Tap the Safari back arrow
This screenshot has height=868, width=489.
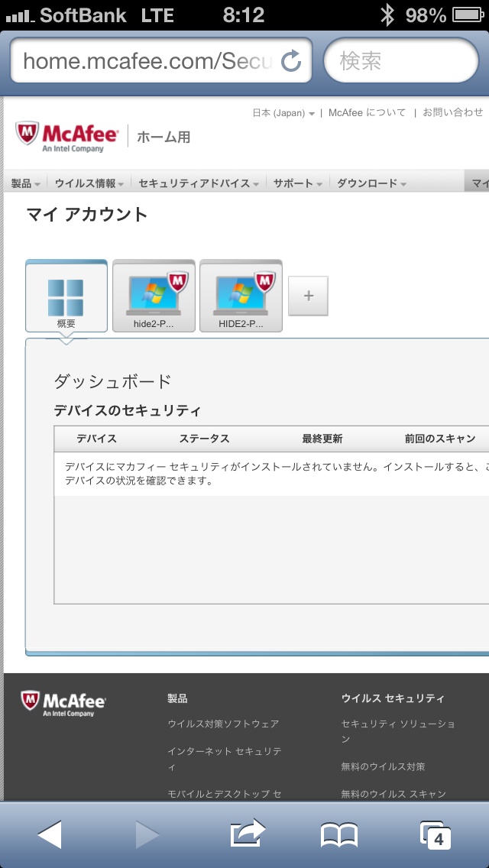(x=50, y=835)
